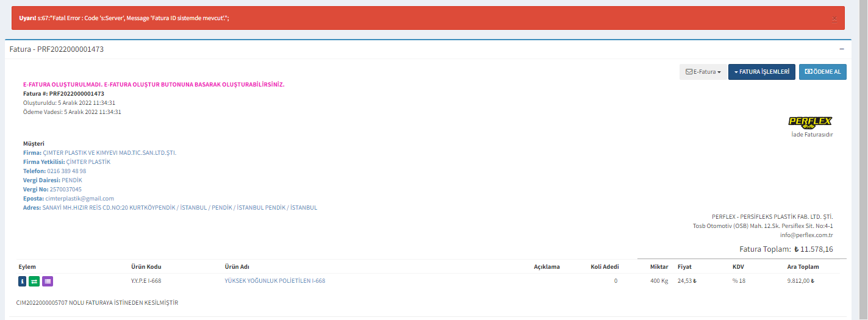Viewport: 868px width, 320px height.
Task: Click the blue info icon in Eylem column
Action: 23,281
